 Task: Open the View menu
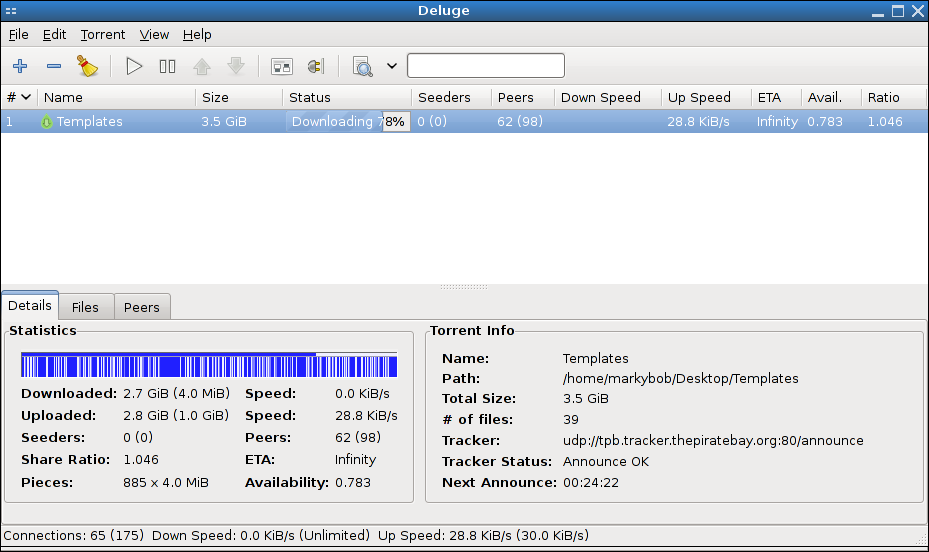pyautogui.click(x=154, y=34)
